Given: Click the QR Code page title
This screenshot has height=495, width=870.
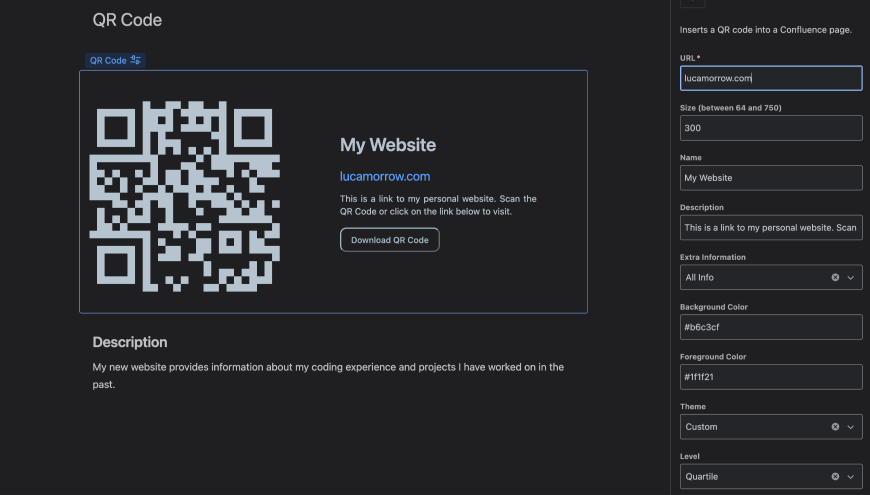Looking at the screenshot, I should (127, 20).
